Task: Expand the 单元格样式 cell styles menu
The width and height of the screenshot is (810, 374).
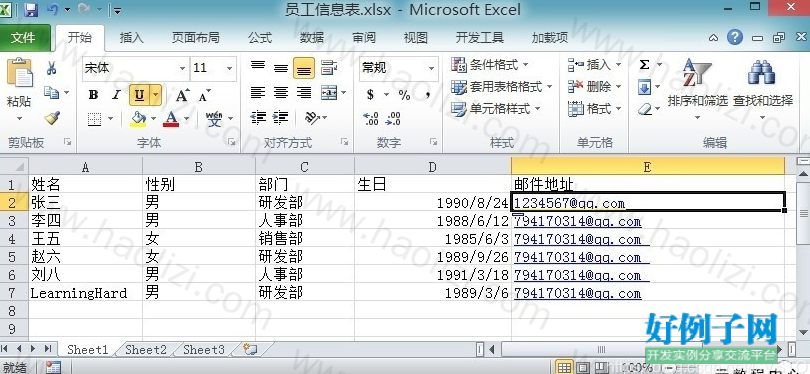Action: coord(495,109)
